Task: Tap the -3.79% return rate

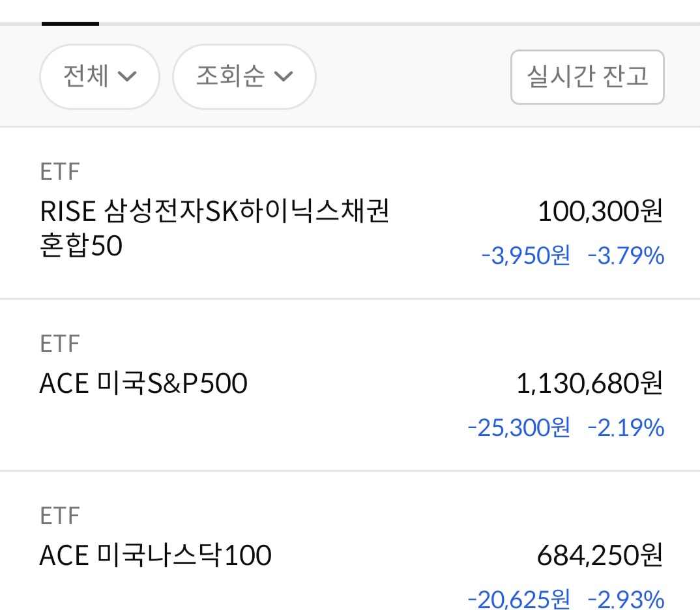Action: [626, 256]
